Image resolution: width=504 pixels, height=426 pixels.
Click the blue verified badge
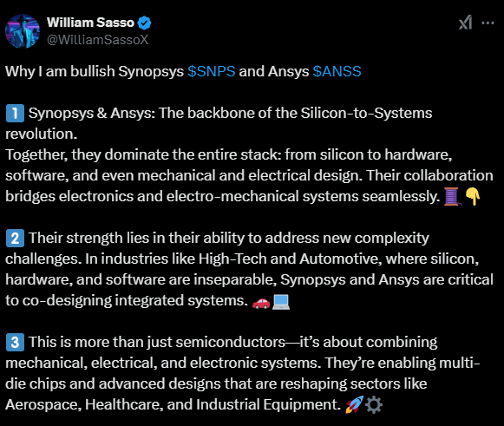click(144, 23)
